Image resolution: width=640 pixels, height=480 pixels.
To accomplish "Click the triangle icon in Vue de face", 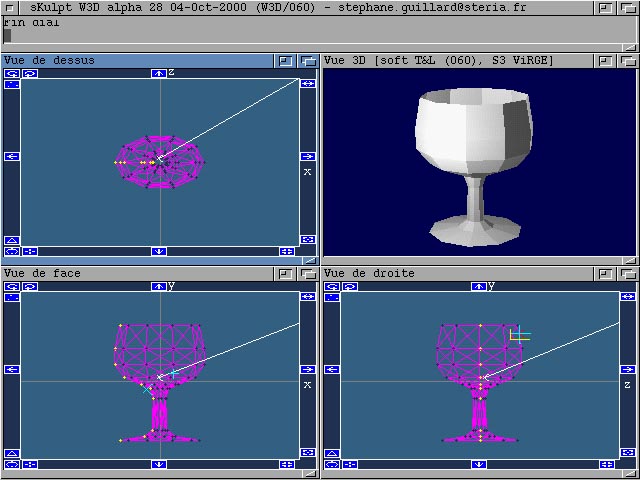I will click(12, 453).
